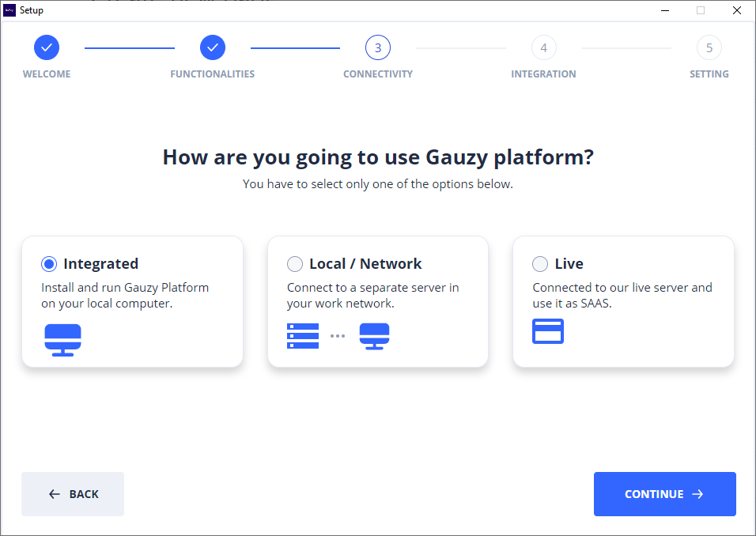Screen dimensions: 756x536
Task: Click the browser window icon in Live card
Action: pyautogui.click(x=548, y=331)
